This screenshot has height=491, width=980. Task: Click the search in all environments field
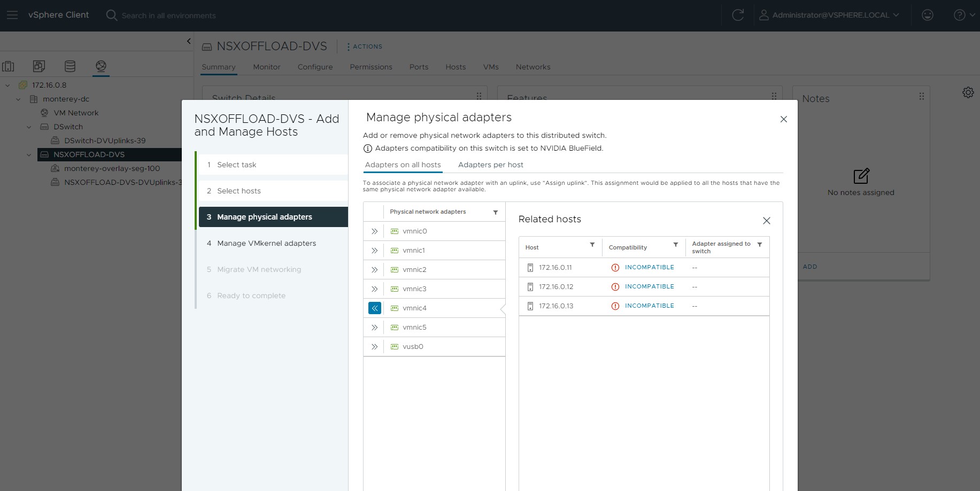coord(168,15)
